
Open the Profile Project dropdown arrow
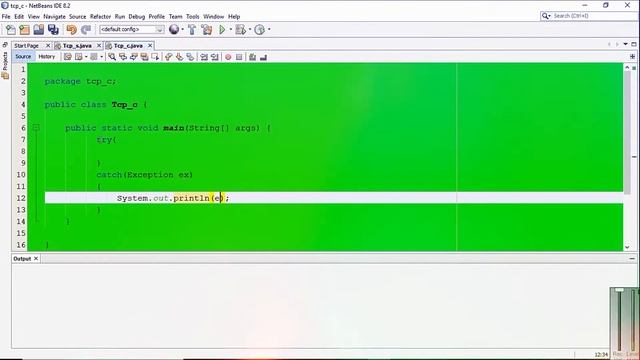click(x=269, y=29)
